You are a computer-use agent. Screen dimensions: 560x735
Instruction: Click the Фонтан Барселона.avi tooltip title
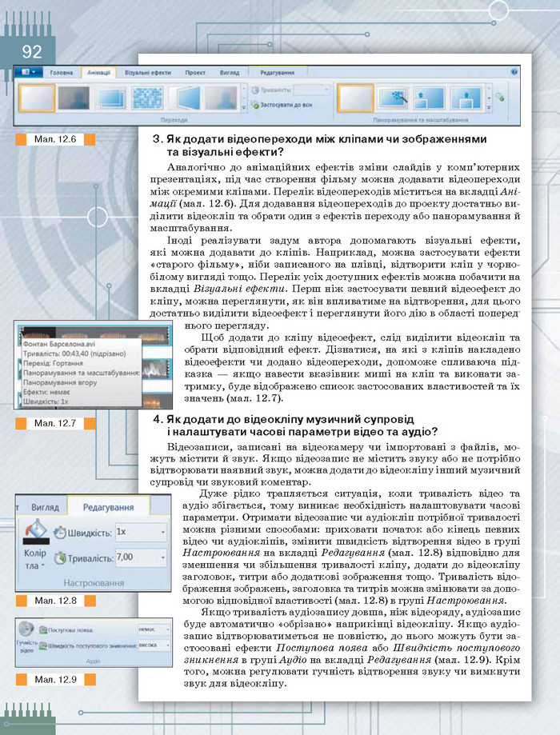coord(58,344)
